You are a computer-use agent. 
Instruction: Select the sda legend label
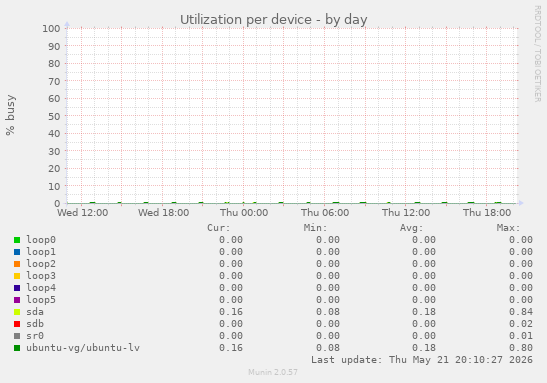pyautogui.click(x=35, y=311)
